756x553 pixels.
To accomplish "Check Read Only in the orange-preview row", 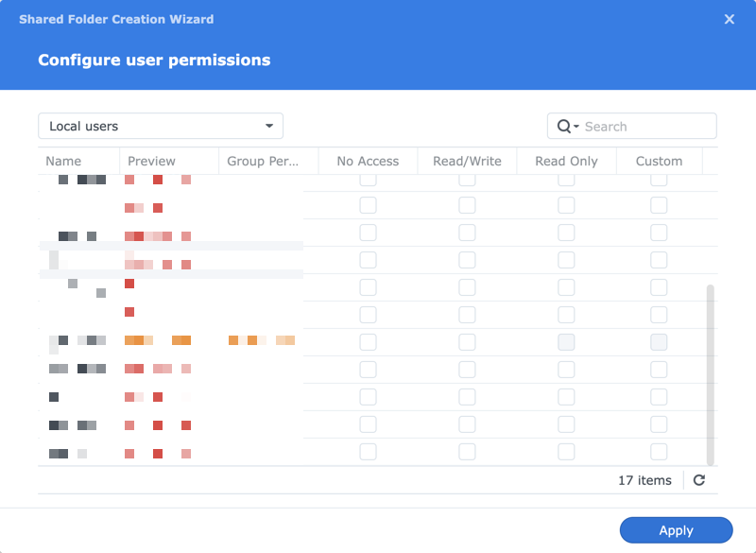I will [x=566, y=342].
